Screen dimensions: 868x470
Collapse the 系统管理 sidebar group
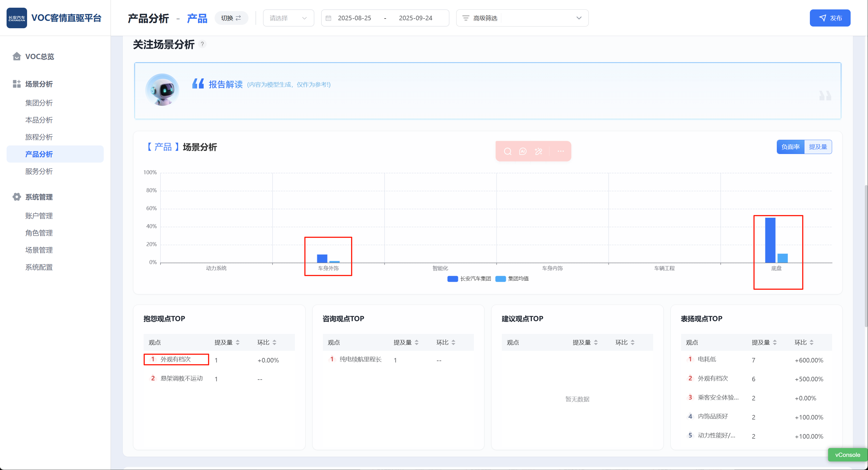[x=39, y=197]
